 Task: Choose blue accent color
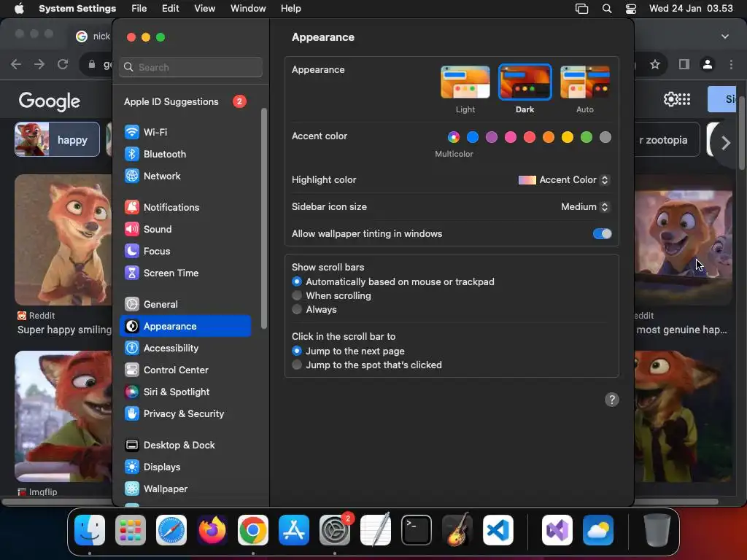pyautogui.click(x=473, y=137)
